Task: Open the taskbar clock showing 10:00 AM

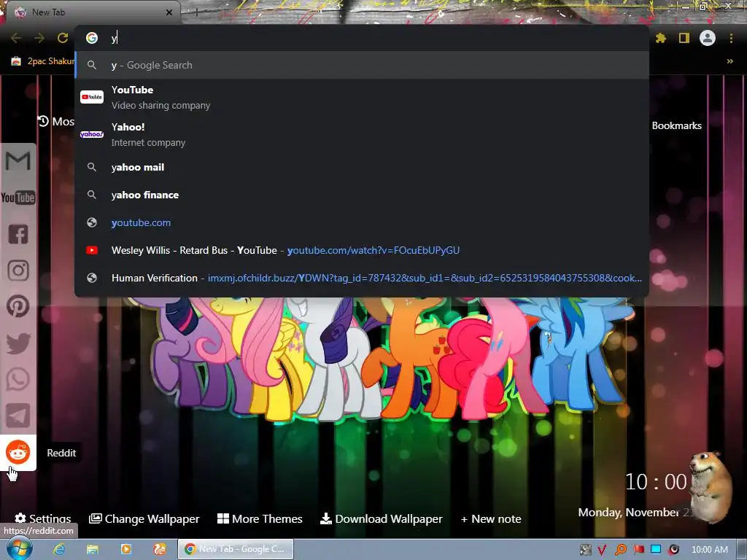Action: pyautogui.click(x=709, y=550)
